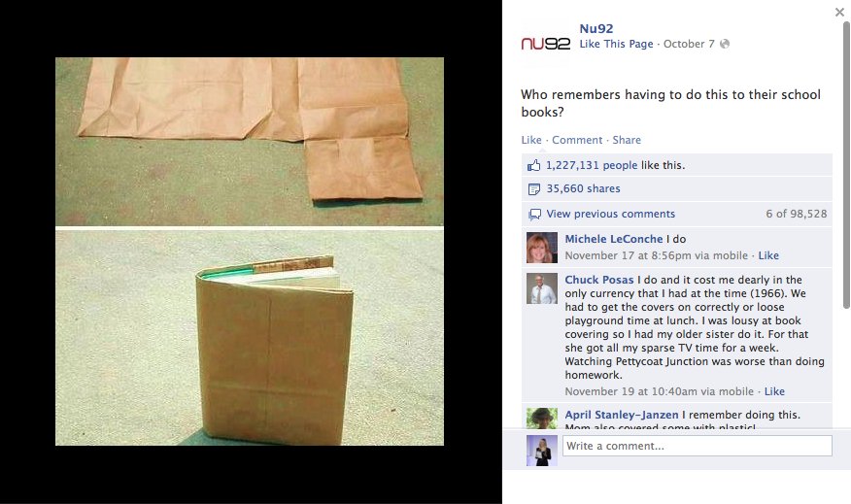Click the shares note icon
The height and width of the screenshot is (504, 851).
tap(534, 189)
